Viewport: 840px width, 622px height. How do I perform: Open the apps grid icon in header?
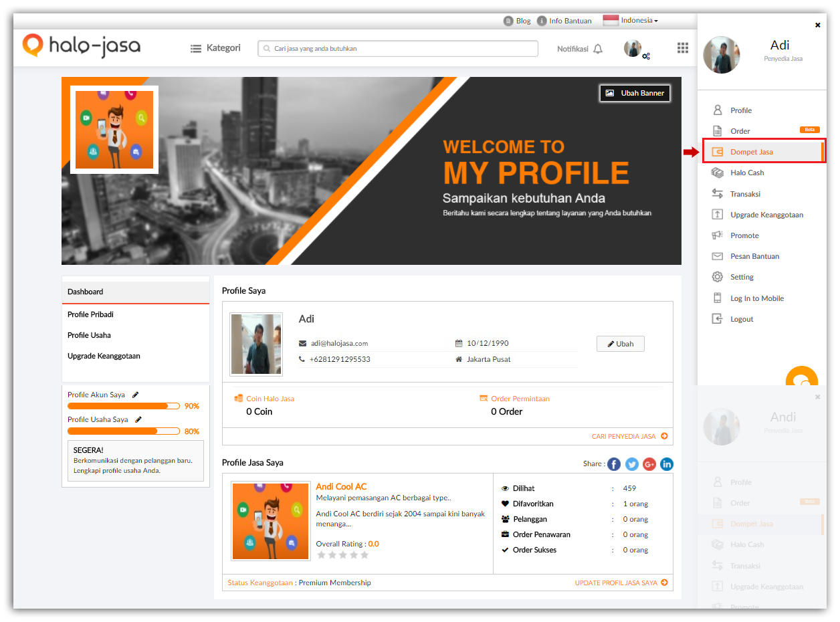(682, 47)
